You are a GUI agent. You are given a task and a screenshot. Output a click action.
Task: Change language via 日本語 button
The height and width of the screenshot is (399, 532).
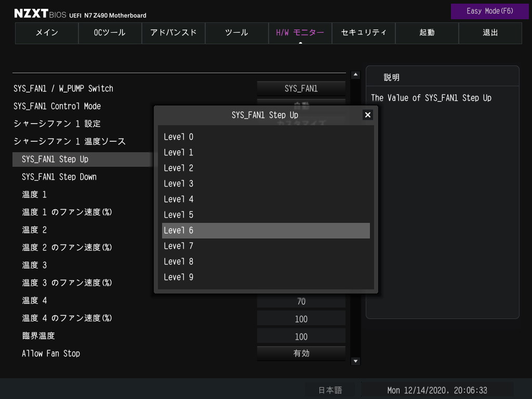click(330, 390)
